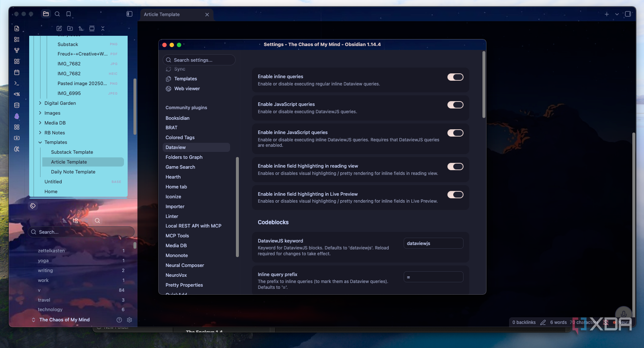Toggle Enable inline JavaScript queries

pos(455,133)
